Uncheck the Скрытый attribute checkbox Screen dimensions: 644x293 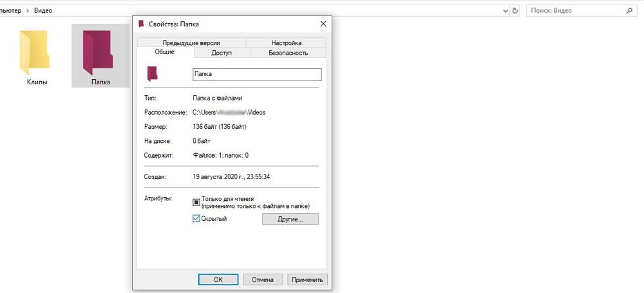coord(197,219)
